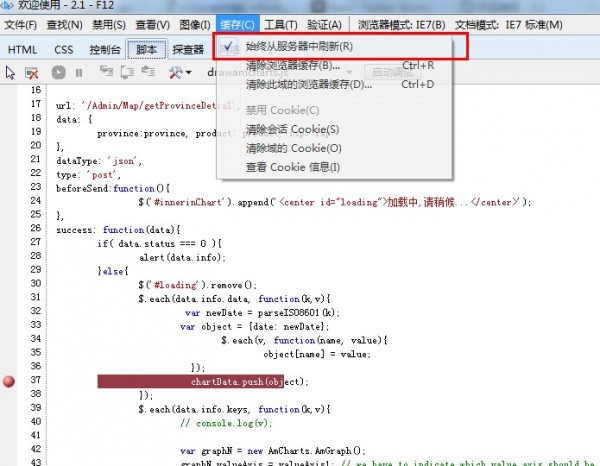Click the F12 developer tools title icon

[7, 5]
